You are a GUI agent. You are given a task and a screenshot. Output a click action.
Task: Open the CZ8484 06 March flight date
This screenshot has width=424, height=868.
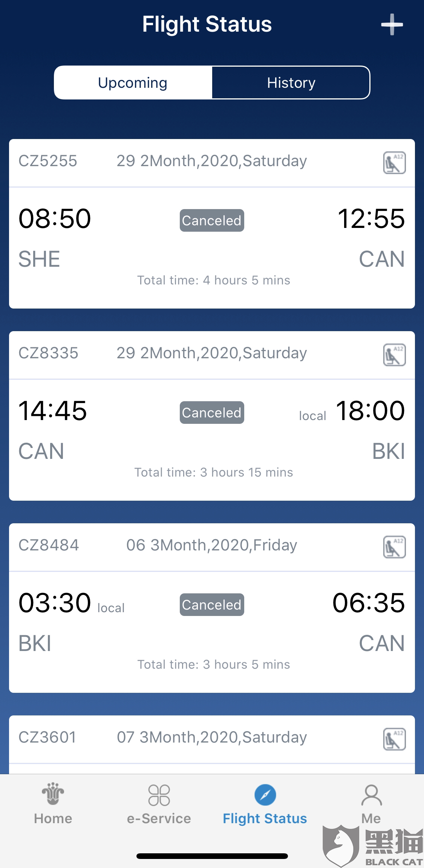(211, 546)
